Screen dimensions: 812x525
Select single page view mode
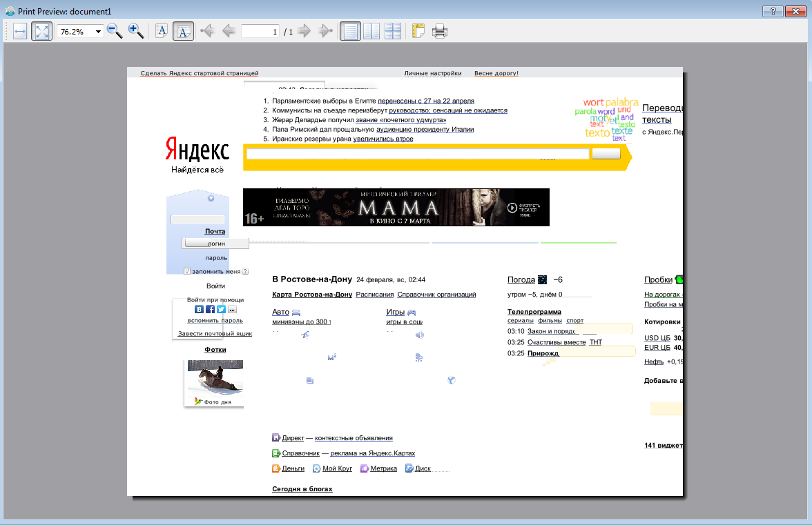(350, 31)
